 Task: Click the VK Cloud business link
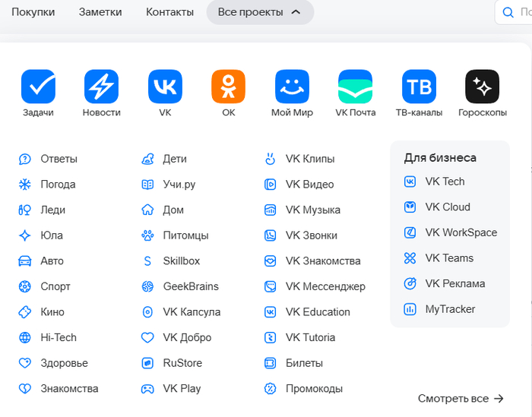pyautogui.click(x=447, y=207)
